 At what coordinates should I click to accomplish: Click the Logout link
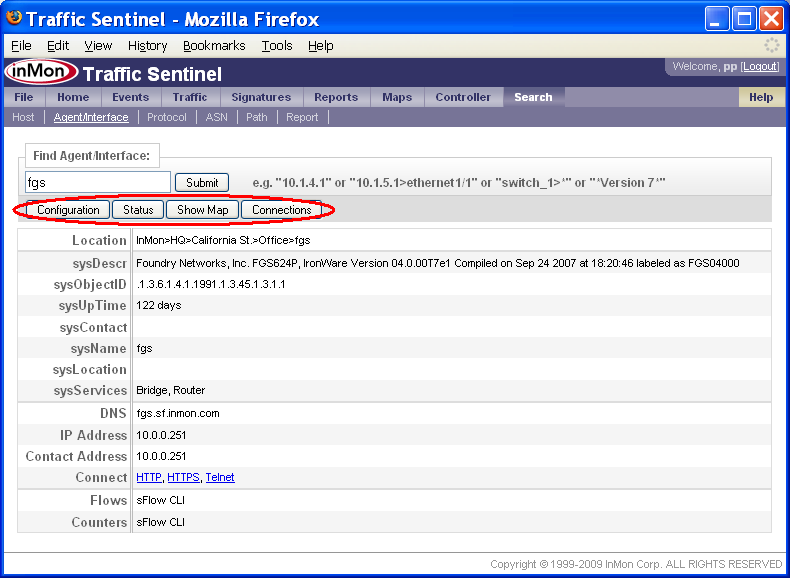point(761,67)
